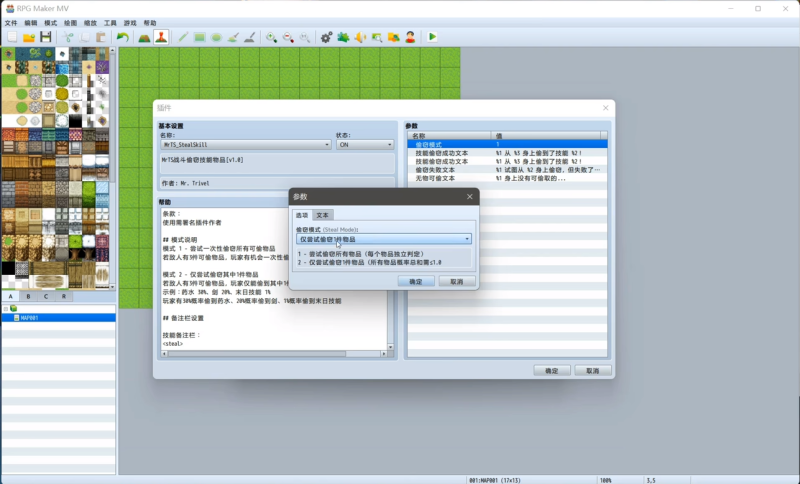The width and height of the screenshot is (800, 484).
Task: Open the Resource Manager icon
Action: coord(393,37)
